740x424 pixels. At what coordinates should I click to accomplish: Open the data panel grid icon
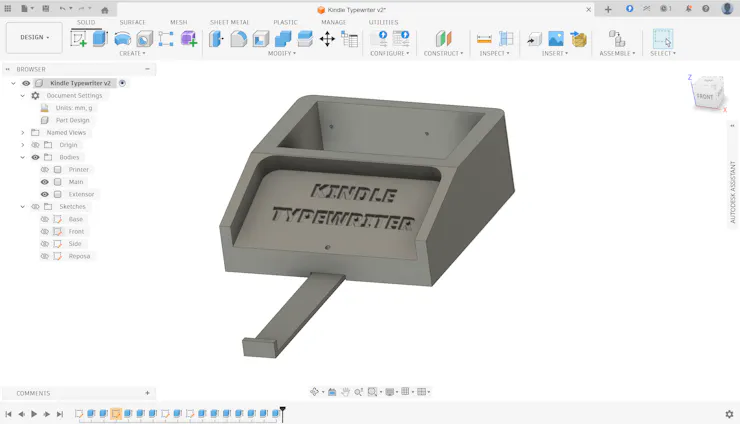[8, 8]
